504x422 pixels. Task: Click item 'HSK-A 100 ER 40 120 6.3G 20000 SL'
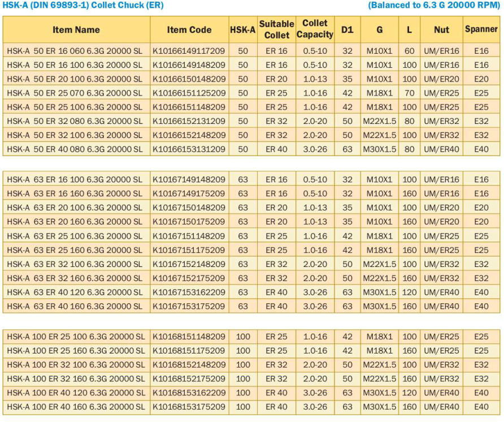[76, 393]
